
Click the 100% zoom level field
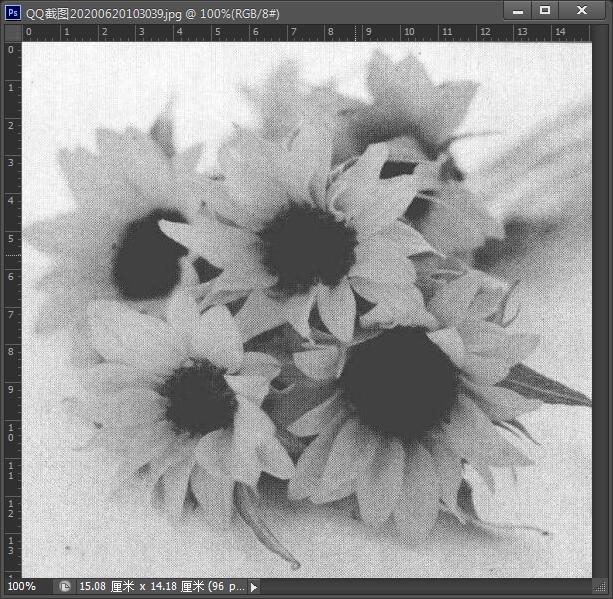(22, 587)
